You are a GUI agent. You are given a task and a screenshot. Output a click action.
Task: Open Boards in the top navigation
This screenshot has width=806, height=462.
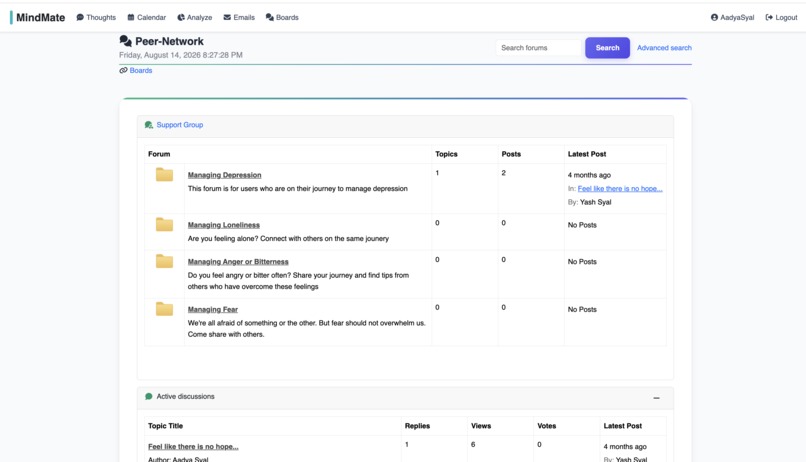(282, 17)
